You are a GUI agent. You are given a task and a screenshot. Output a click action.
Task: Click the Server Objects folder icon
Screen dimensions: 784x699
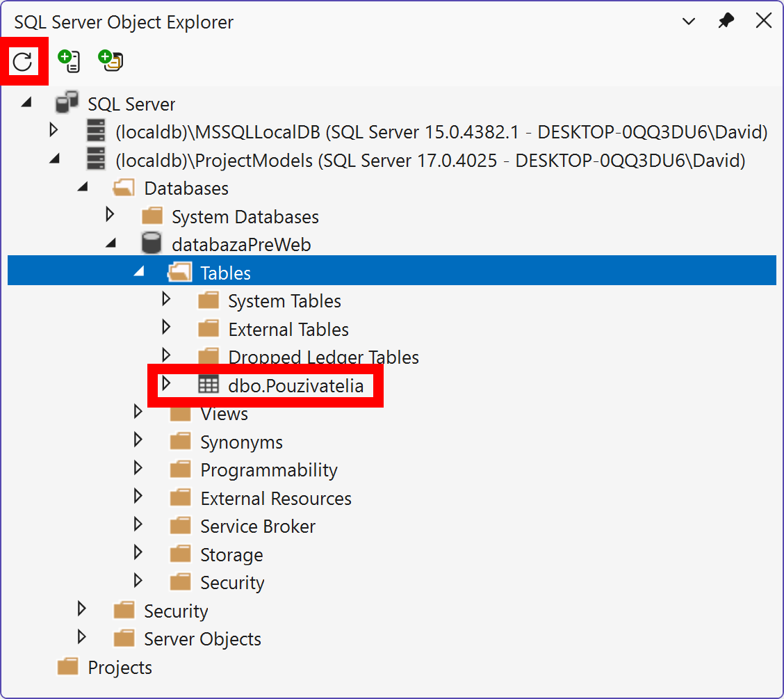tap(124, 638)
